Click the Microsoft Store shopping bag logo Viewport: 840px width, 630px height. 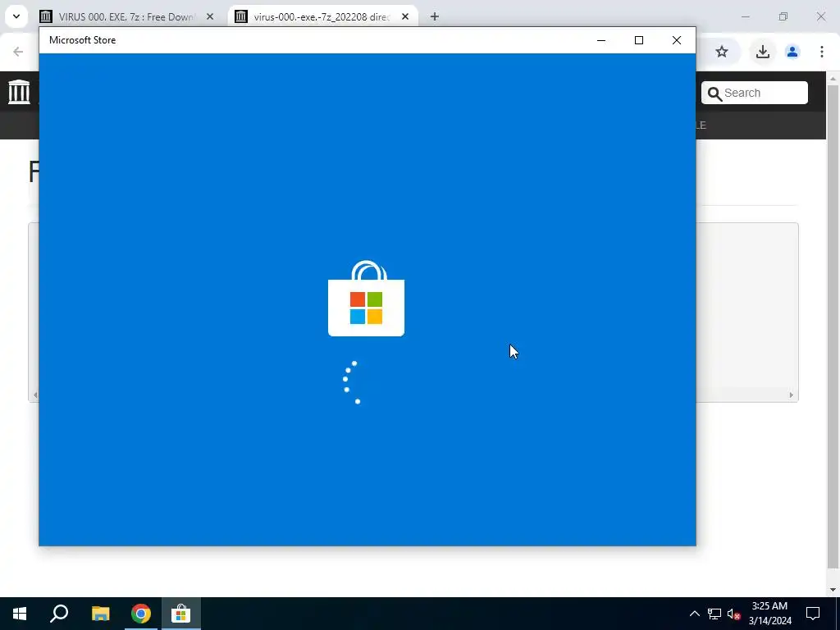pos(367,299)
